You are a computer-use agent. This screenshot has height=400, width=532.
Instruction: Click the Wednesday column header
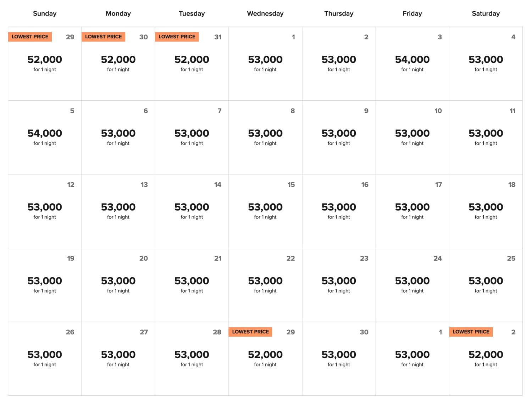(265, 13)
